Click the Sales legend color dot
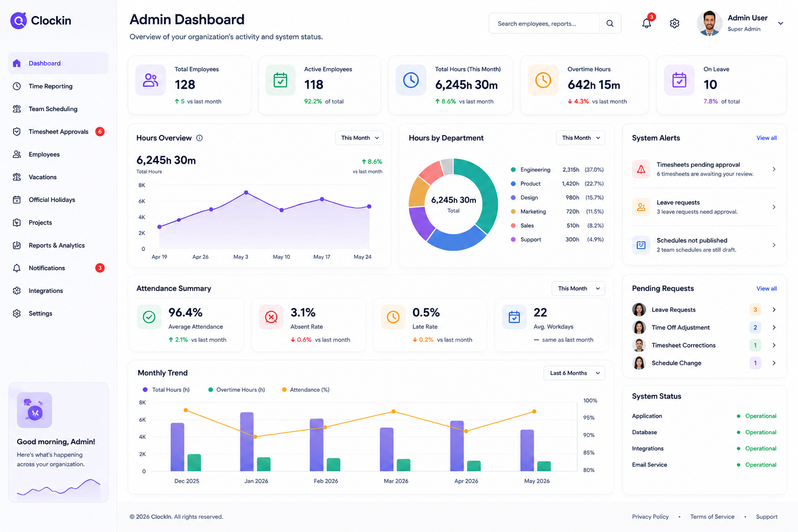The height and width of the screenshot is (532, 798). point(513,225)
